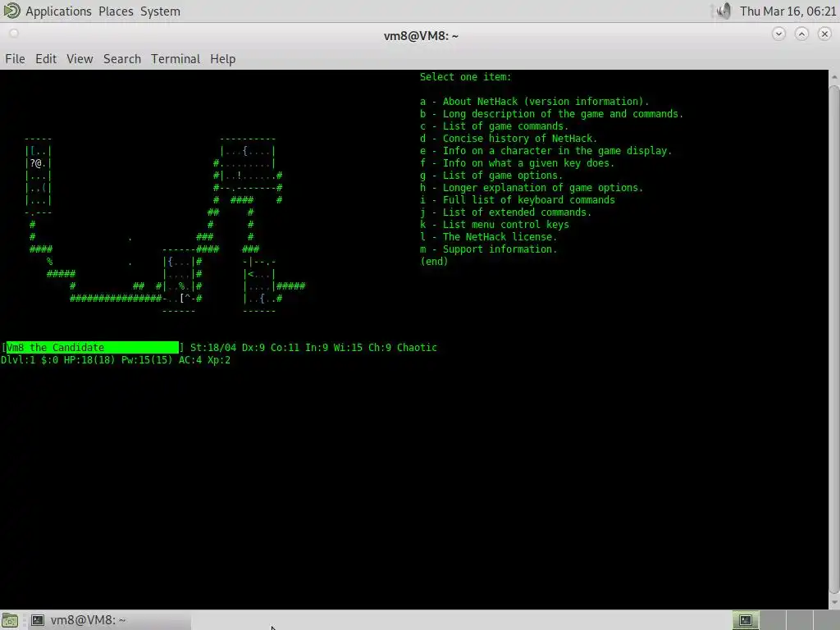Open the Search menu
The height and width of the screenshot is (630, 840).
point(122,59)
